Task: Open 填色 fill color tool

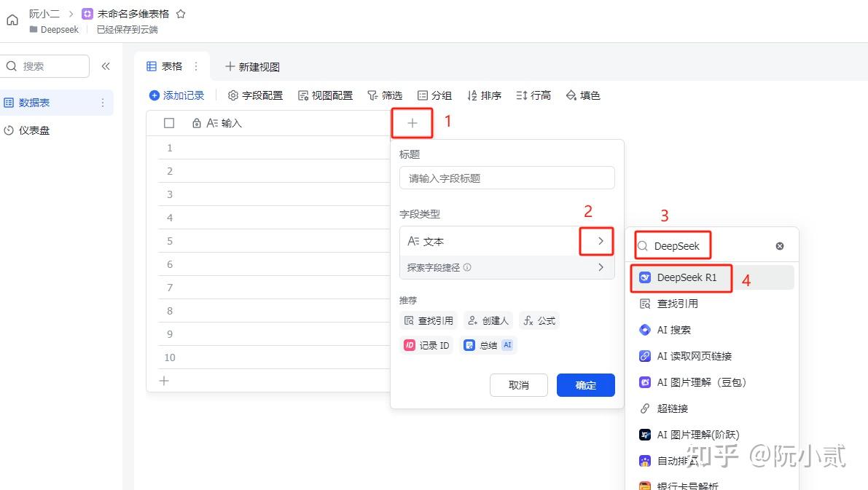Action: coord(583,95)
